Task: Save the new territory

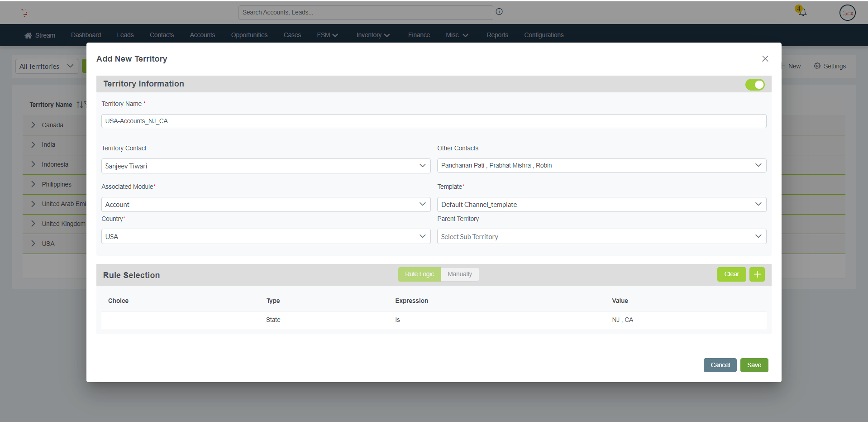Action: pyautogui.click(x=754, y=365)
